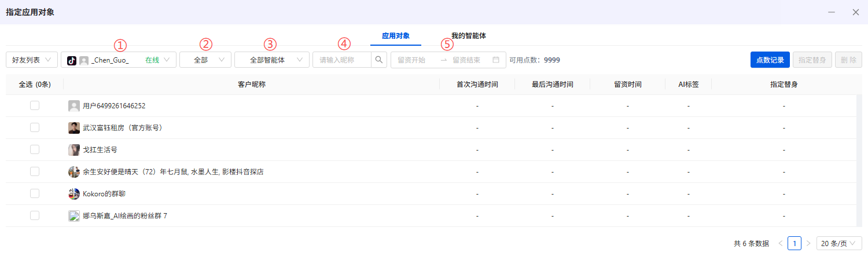Click the name Kokoro的群聊
This screenshot has height=271, width=868.
(105, 194)
